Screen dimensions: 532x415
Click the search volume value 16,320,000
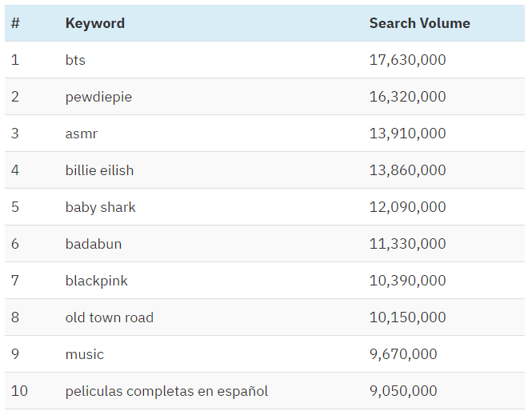pos(407,97)
